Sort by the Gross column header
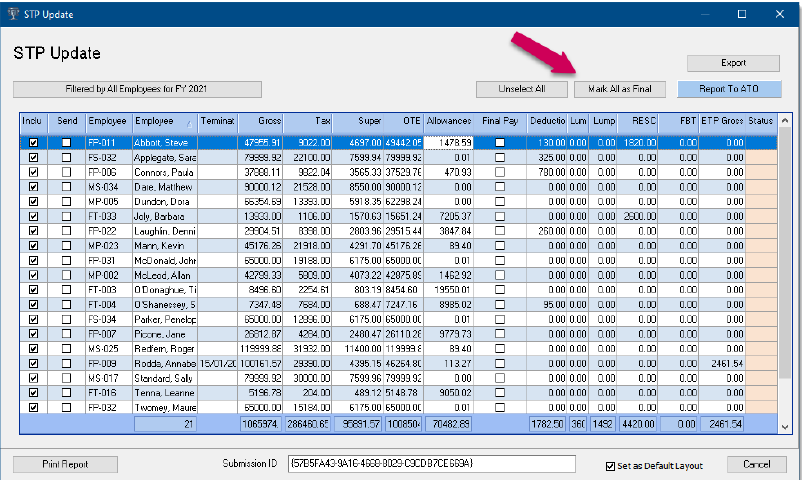802x480 pixels. point(260,121)
